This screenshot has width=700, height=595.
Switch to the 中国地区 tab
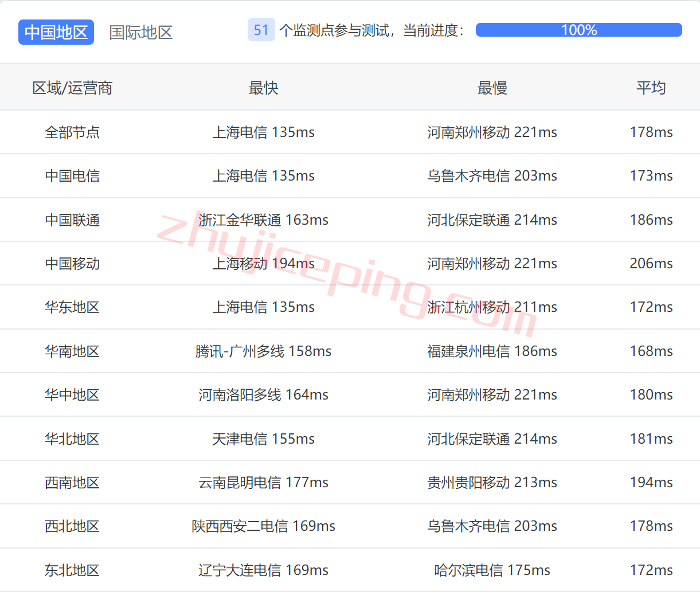[56, 32]
